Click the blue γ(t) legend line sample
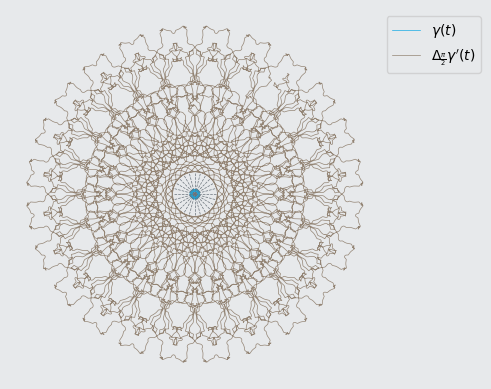This screenshot has width=491, height=389. (x=406, y=30)
